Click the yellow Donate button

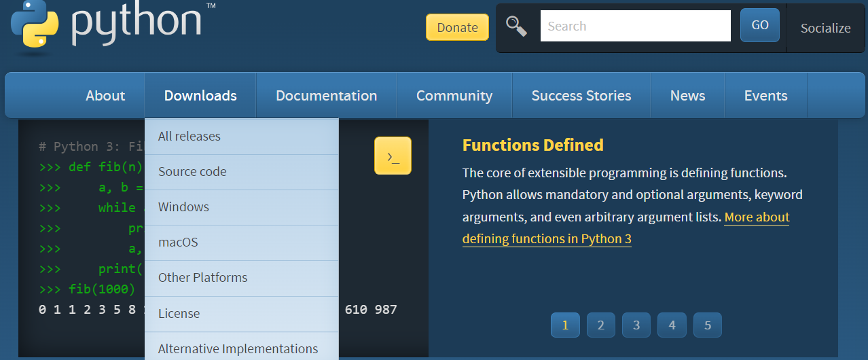pyautogui.click(x=457, y=27)
